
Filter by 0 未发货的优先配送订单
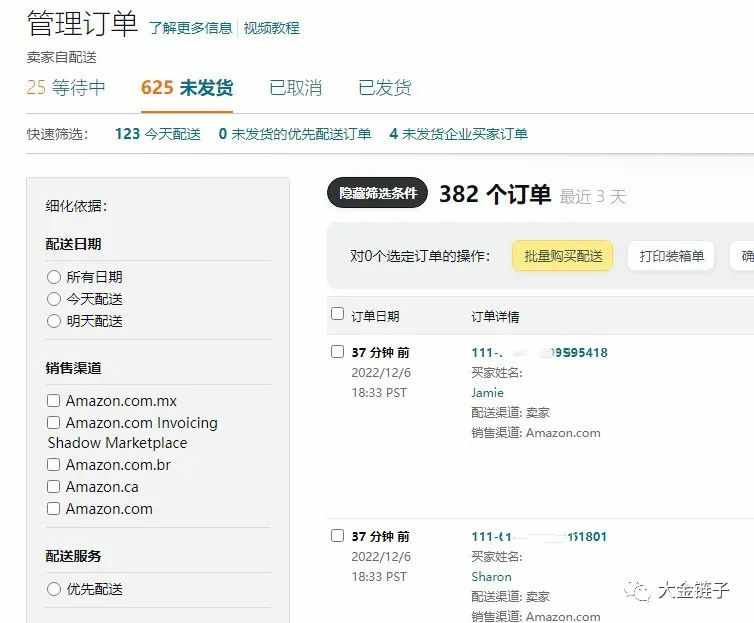tap(295, 134)
